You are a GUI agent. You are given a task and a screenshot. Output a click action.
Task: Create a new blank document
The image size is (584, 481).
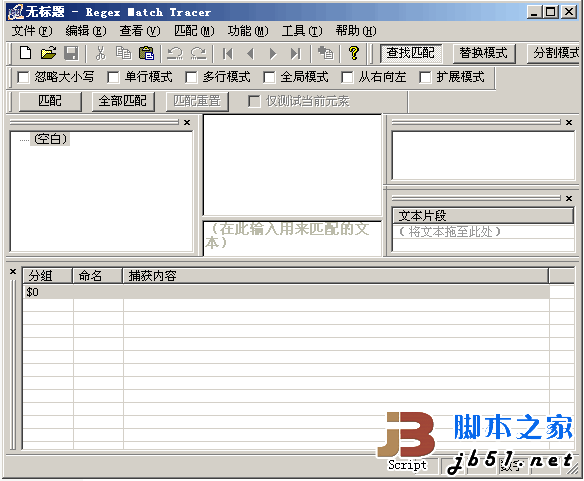point(25,53)
